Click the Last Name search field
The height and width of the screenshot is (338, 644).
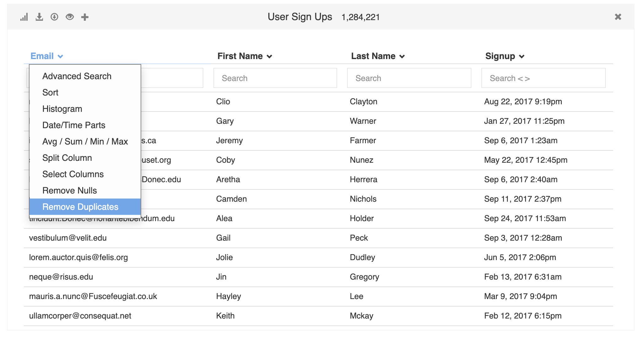[409, 78]
